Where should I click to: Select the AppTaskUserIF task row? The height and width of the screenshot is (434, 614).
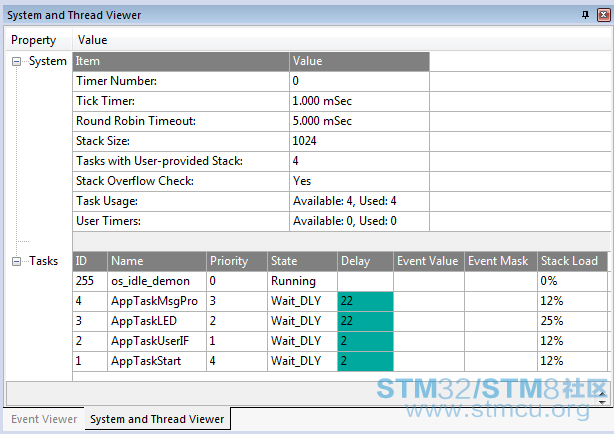click(340, 341)
